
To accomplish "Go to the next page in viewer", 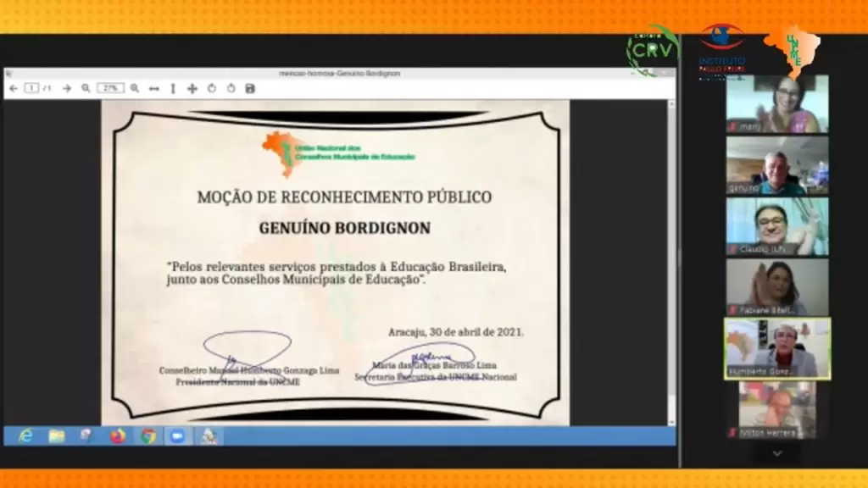I will point(66,88).
